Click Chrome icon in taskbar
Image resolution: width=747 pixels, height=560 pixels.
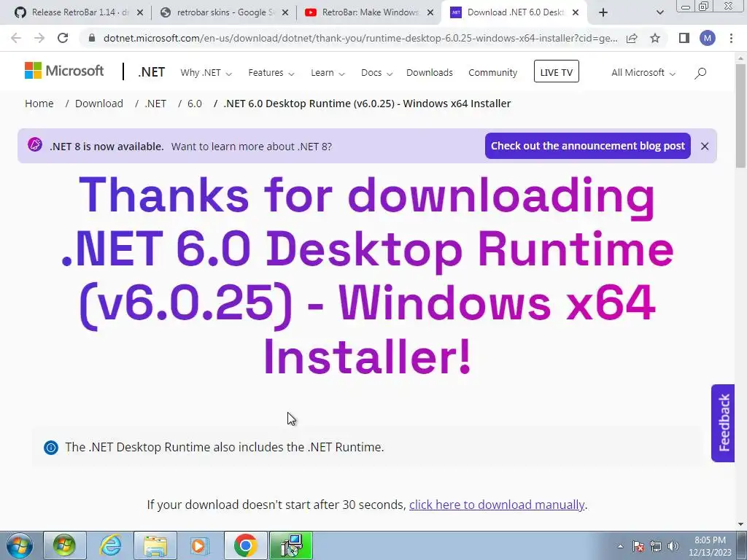[x=245, y=545]
